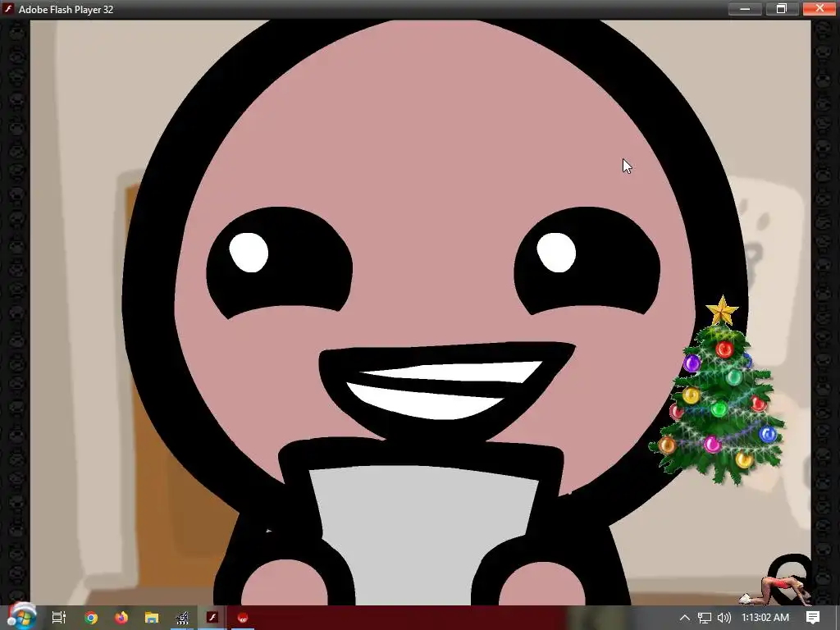The image size is (840, 630).
Task: Switch to the Flash Player taskbar button
Action: (x=212, y=618)
